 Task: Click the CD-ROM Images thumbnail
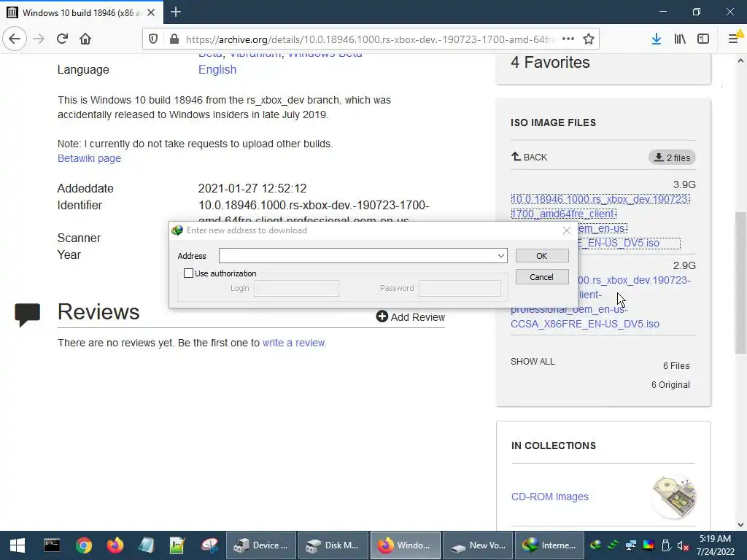coord(673,497)
